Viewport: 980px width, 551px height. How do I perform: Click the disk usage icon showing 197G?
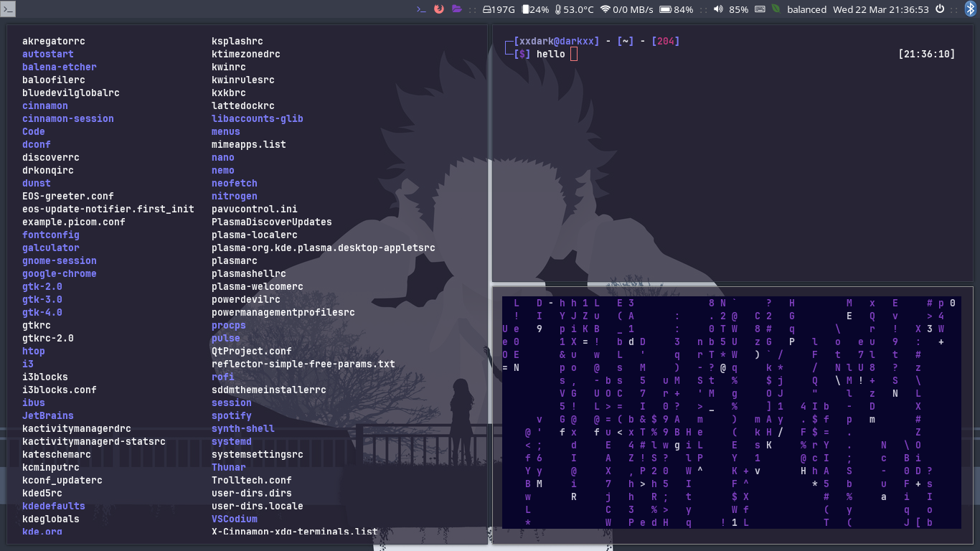(x=487, y=9)
